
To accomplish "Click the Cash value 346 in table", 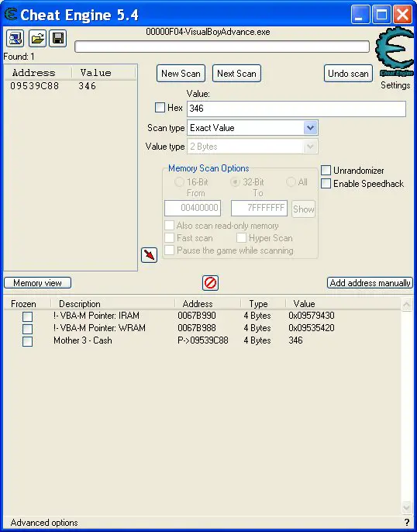I will point(295,340).
